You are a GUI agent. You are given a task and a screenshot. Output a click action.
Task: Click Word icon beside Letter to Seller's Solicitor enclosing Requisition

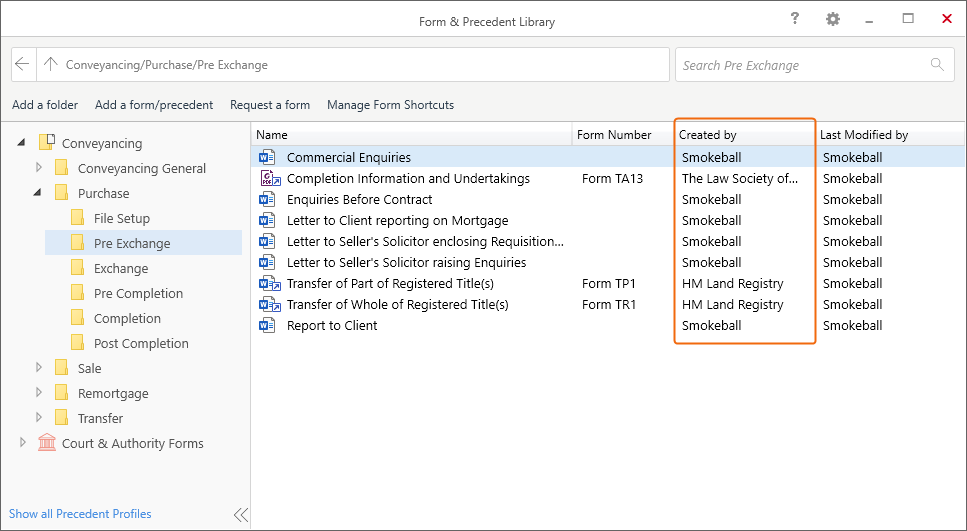tap(267, 241)
